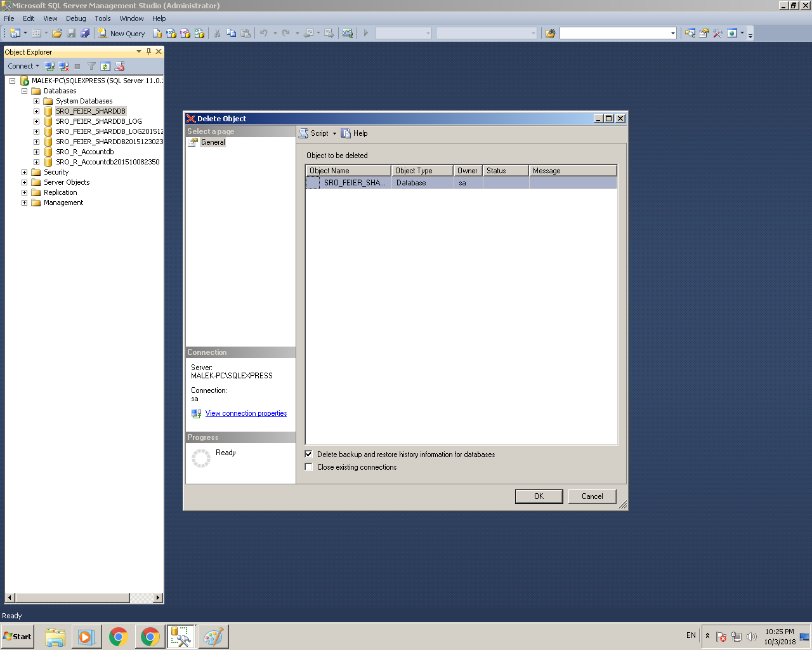Image resolution: width=812 pixels, height=650 pixels.
Task: Expand the Replication folder node
Action: coord(24,192)
